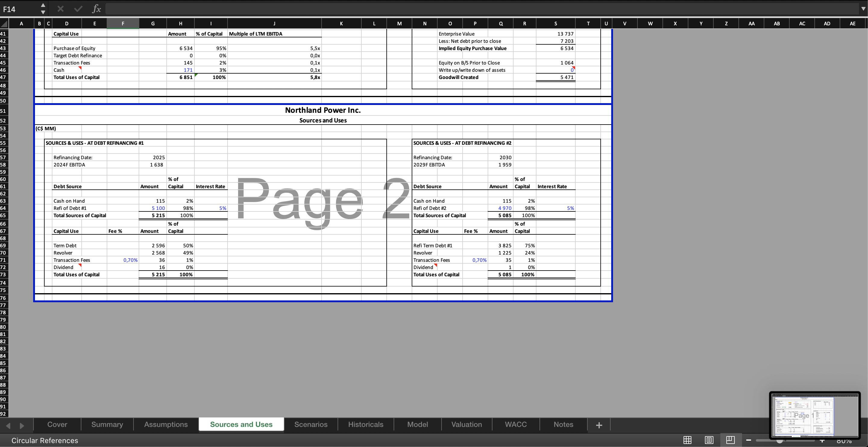The image size is (868, 447).
Task: Click Revolver amount 2 568
Action: pyautogui.click(x=158, y=253)
